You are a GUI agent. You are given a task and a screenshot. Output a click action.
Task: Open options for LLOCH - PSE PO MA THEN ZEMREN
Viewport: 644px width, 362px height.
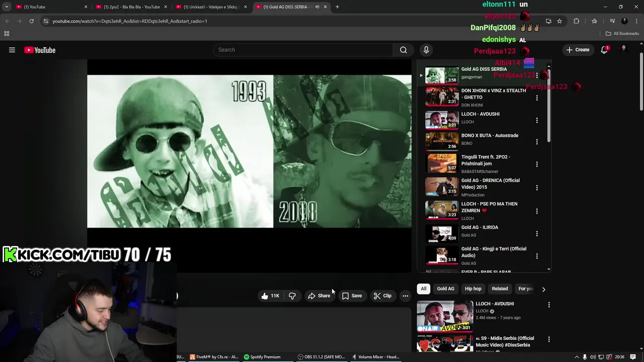(x=537, y=211)
